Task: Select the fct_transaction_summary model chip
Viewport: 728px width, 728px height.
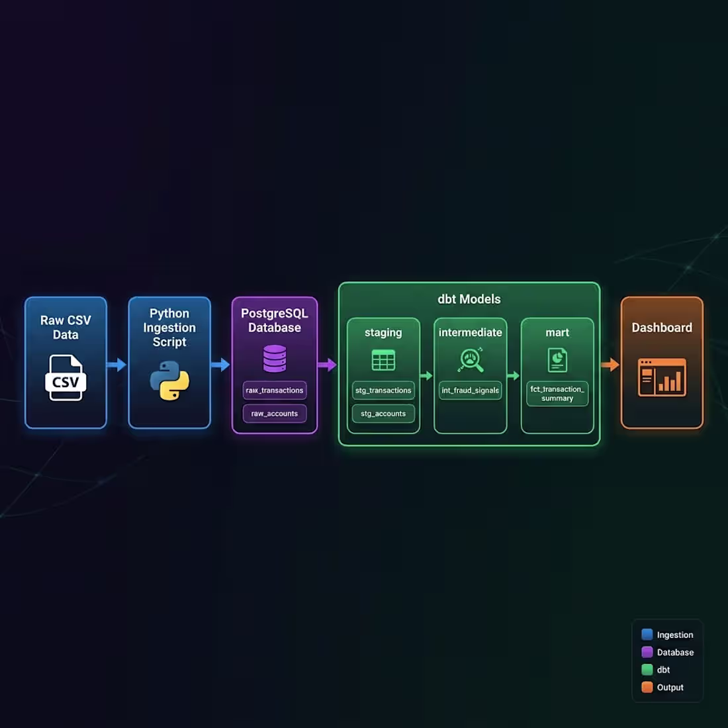Action: pyautogui.click(x=557, y=394)
